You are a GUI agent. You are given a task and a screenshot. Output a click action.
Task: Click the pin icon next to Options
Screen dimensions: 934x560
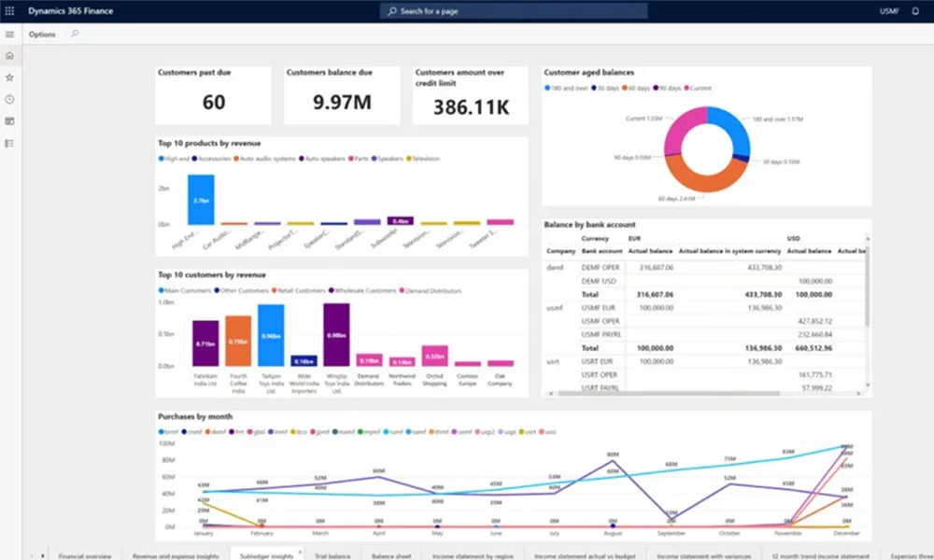click(x=75, y=34)
